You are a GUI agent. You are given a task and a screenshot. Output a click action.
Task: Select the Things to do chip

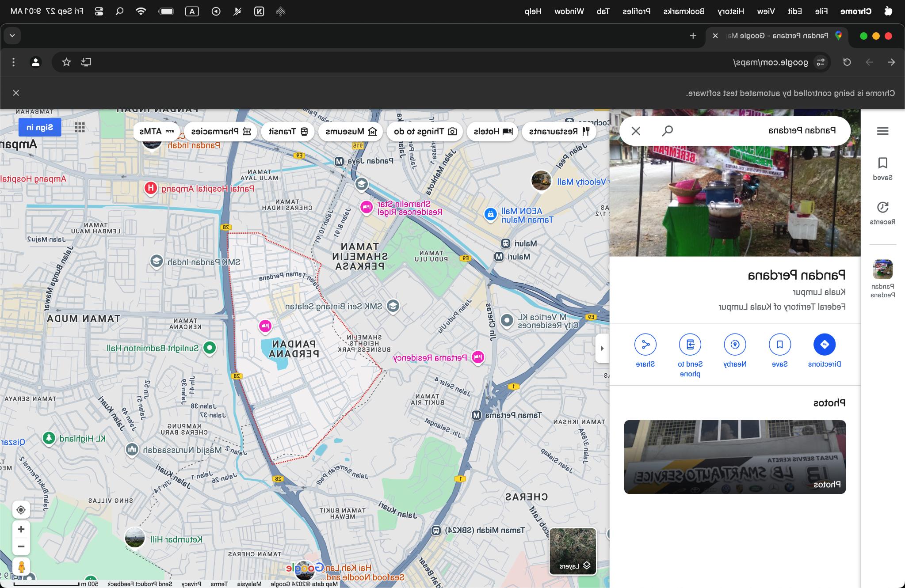pyautogui.click(x=425, y=132)
